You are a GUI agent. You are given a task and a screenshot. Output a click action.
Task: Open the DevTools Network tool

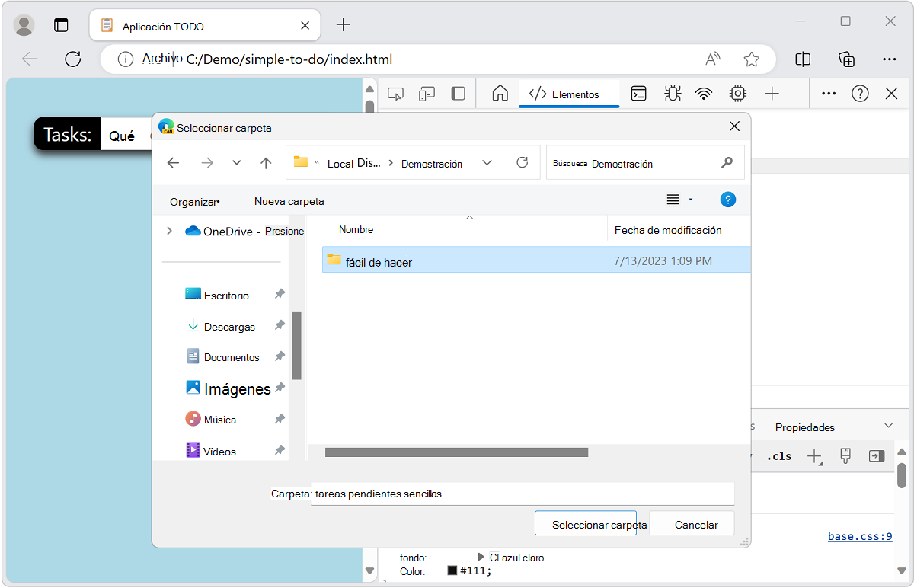click(x=705, y=94)
